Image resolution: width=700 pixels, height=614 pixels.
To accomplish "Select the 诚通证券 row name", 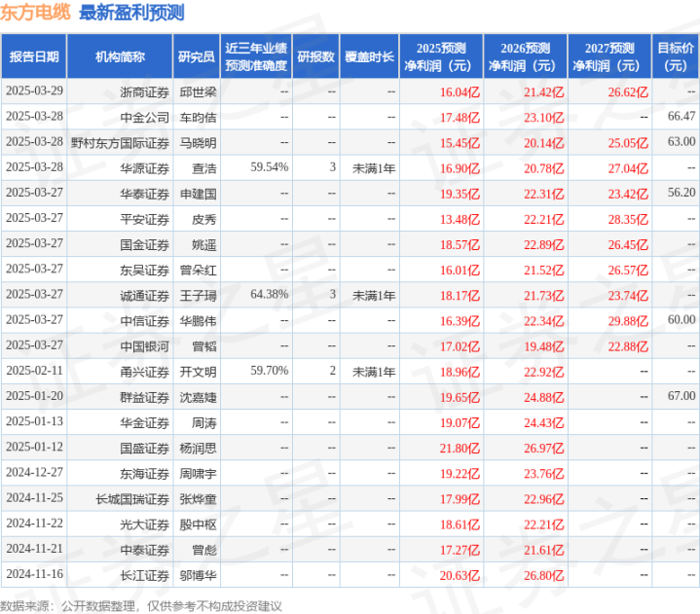I will click(x=144, y=296).
